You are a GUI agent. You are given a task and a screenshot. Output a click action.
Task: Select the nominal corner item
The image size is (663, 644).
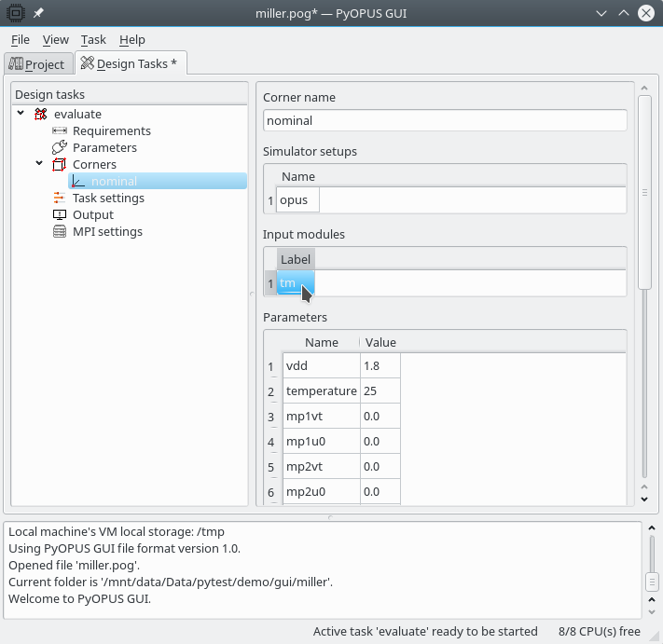pyautogui.click(x=114, y=182)
